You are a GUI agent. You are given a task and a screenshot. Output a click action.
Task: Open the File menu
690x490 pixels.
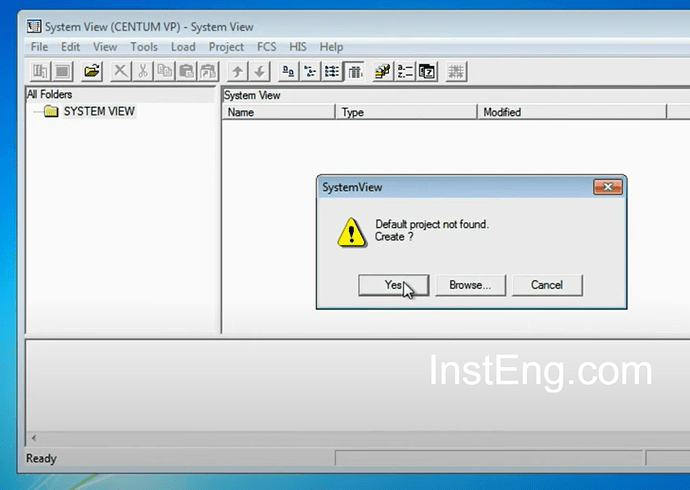39,47
